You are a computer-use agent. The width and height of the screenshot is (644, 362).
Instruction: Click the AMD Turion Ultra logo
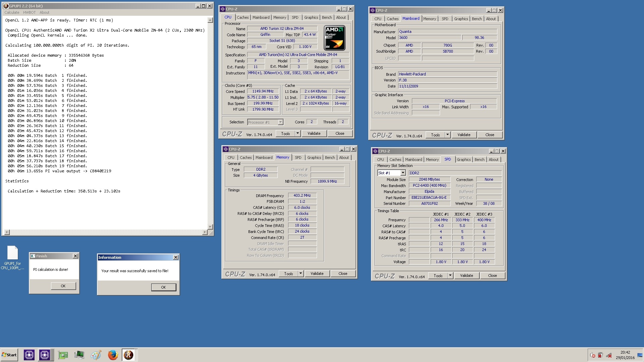pos(334,38)
